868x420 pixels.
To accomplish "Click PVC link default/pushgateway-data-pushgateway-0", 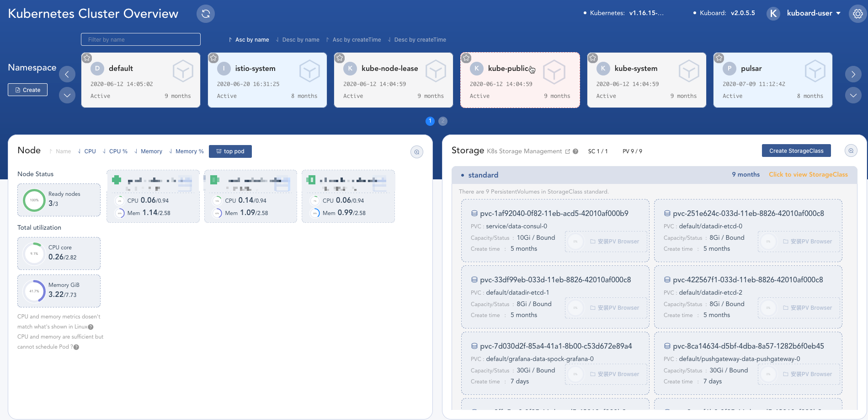I will click(740, 359).
